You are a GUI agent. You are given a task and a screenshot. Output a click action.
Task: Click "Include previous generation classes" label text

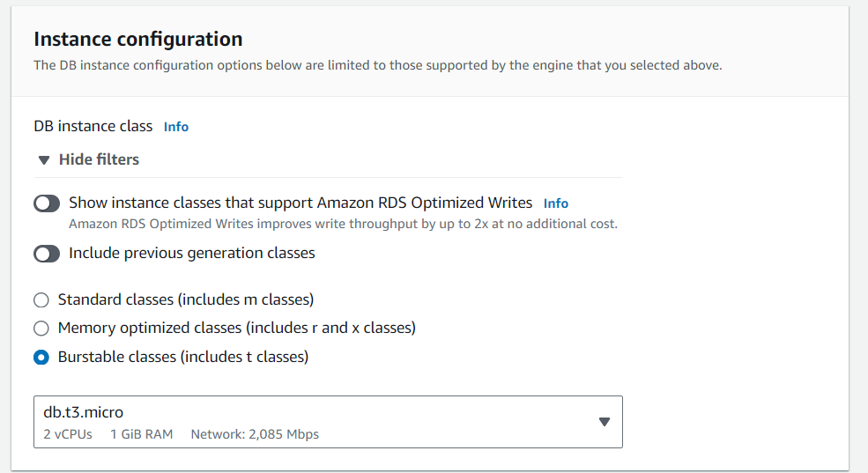click(192, 253)
